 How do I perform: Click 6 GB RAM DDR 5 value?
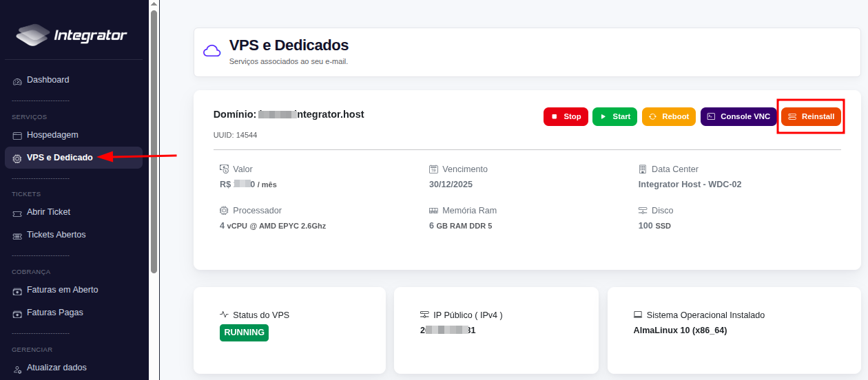(x=460, y=226)
